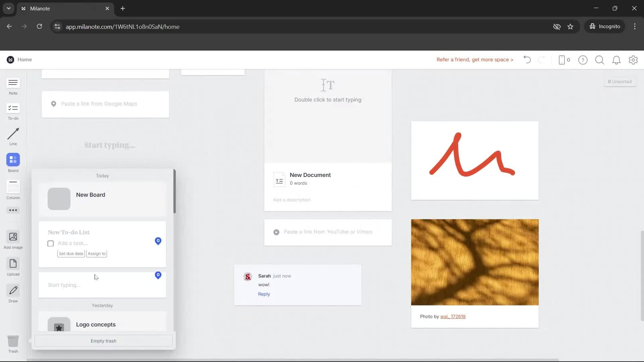
Task: Toggle third-party cookie blocking in address bar
Action: click(x=557, y=26)
